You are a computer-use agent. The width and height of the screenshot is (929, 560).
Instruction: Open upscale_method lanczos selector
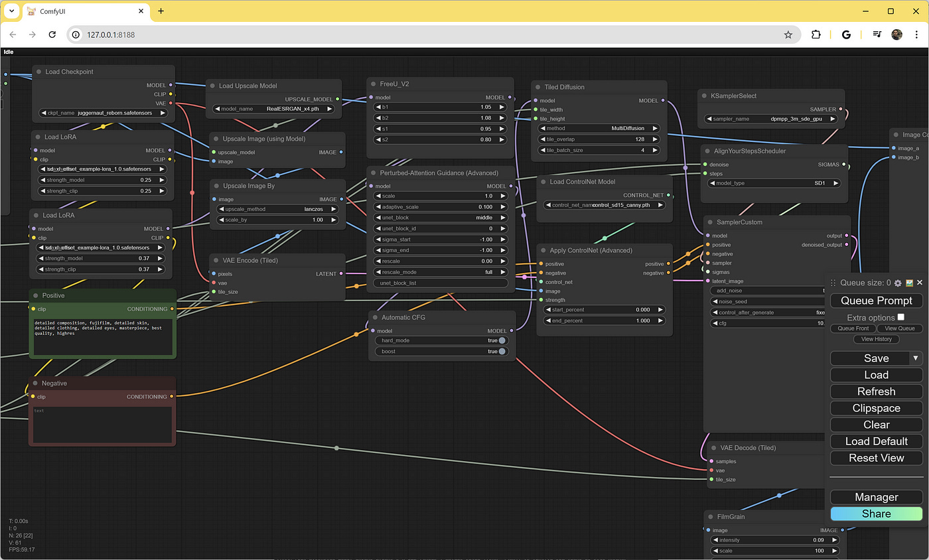(x=277, y=209)
